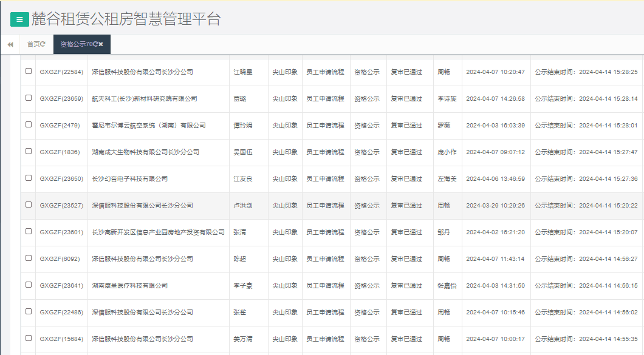Collapse the tab bar using the double-left arrows
The image size is (644, 355).
10,44
